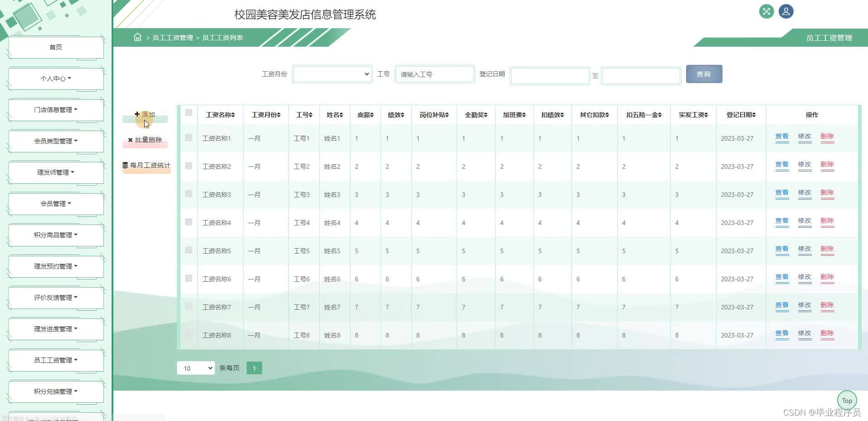Open the user profile icon
868x421 pixels.
tap(786, 11)
